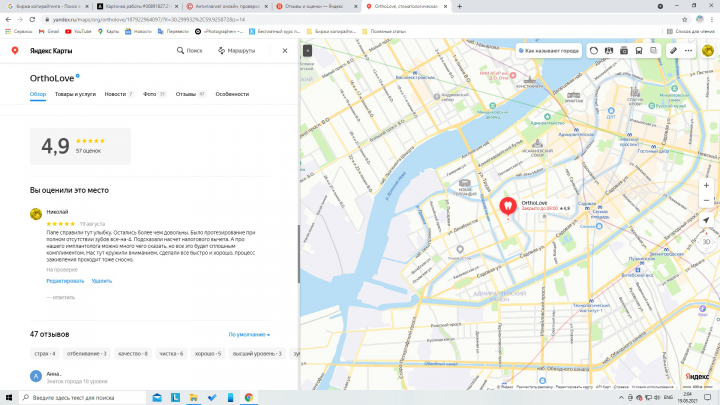720x405 pixels.
Task: Toggle the parking layer icon
Action: pyautogui.click(x=624, y=51)
